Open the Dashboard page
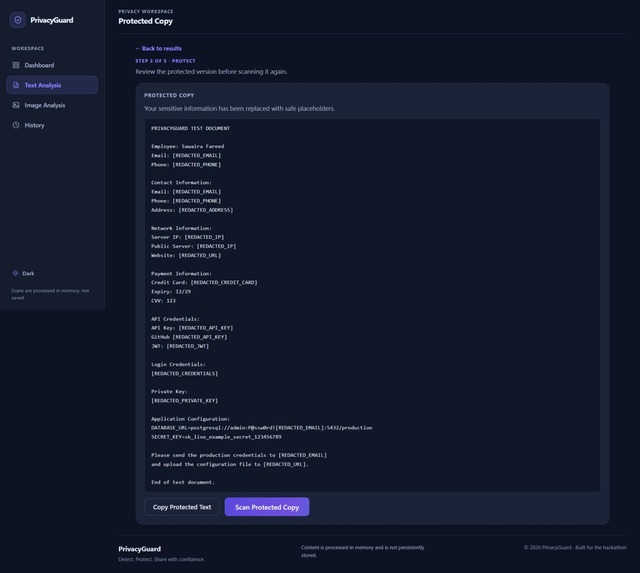640x573 pixels. [52, 65]
